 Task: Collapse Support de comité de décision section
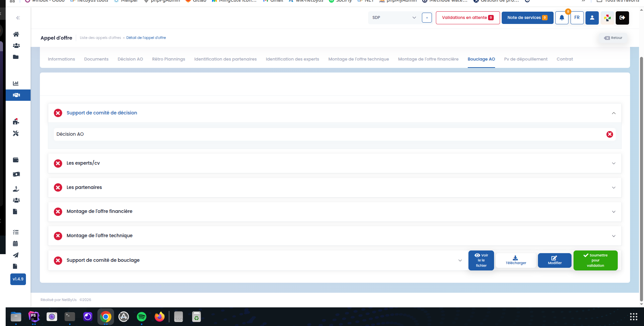[613, 113]
